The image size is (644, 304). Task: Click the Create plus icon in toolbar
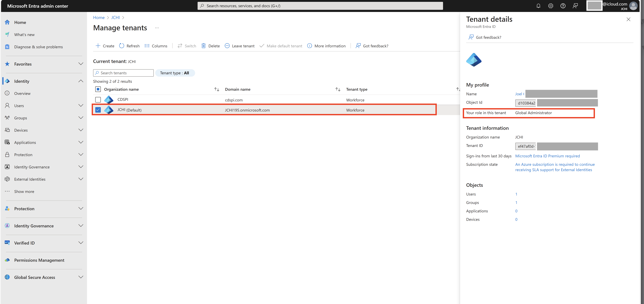point(98,46)
